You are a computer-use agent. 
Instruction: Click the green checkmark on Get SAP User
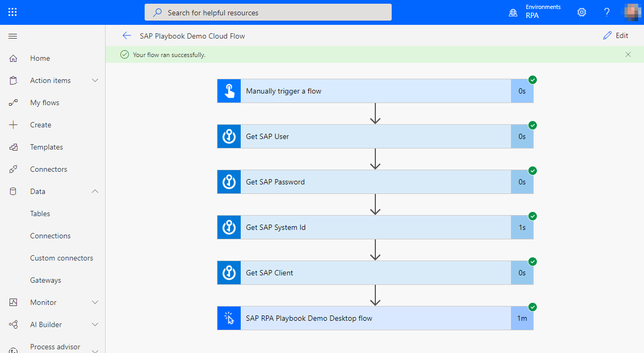[x=533, y=125]
